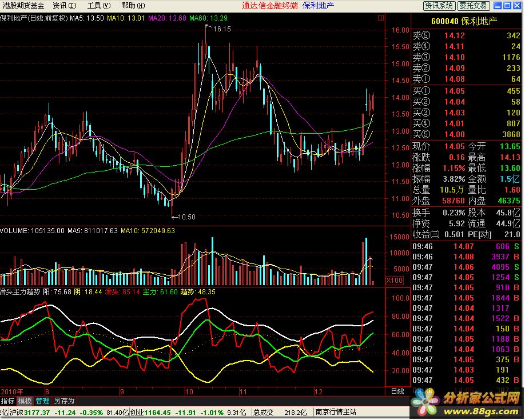Click the small red panel icon atop chart
This screenshot has width=525, height=420.
coord(381,18)
